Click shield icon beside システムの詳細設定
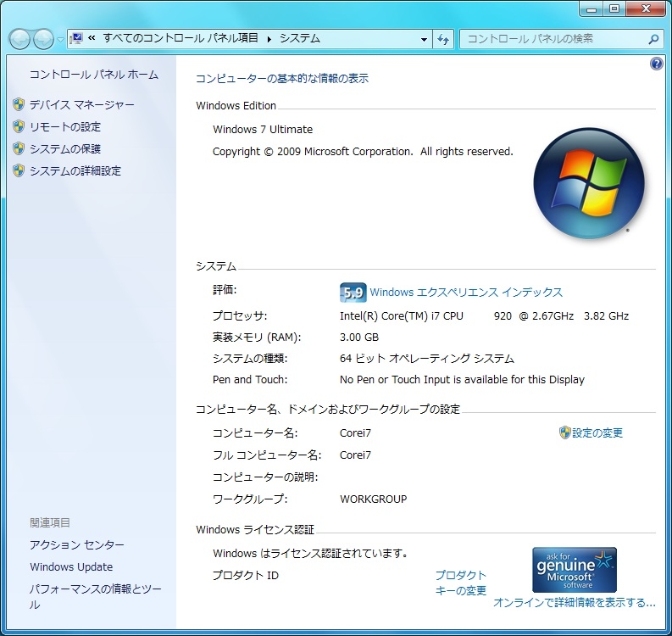The height and width of the screenshot is (636, 672). coord(19,170)
